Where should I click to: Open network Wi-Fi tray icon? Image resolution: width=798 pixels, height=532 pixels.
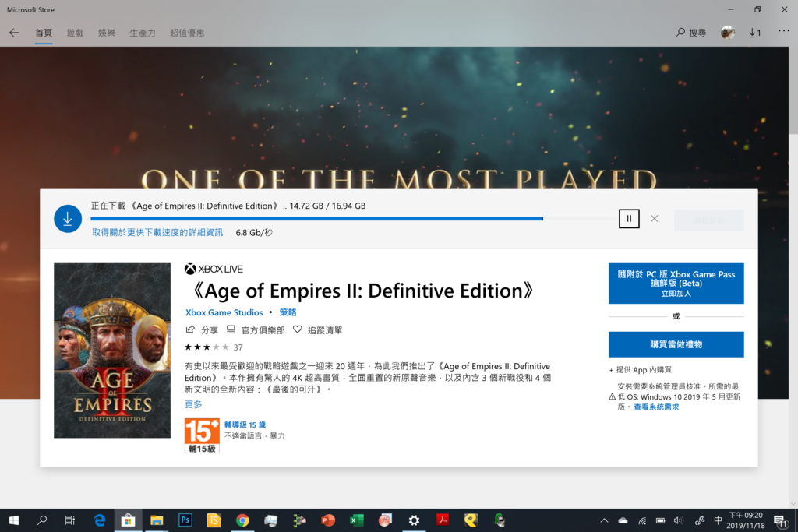tap(642, 520)
